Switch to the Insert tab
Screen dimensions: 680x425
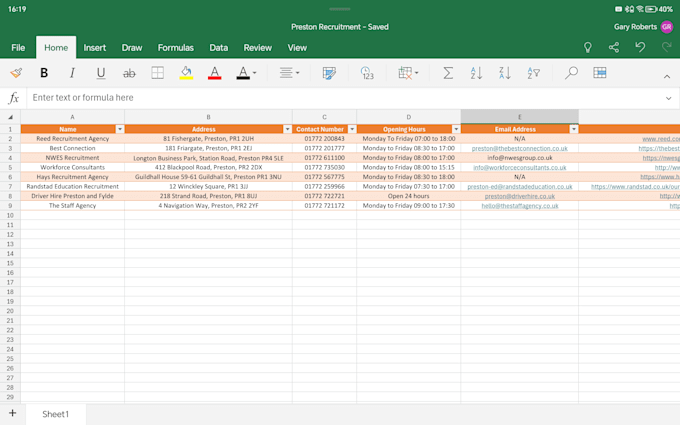(95, 48)
